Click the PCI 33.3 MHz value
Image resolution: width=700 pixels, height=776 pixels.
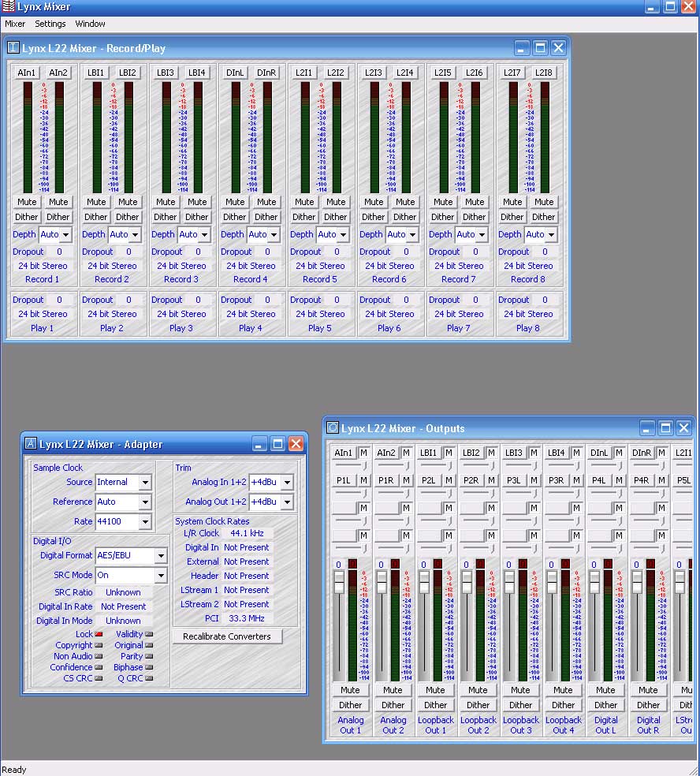[247, 618]
